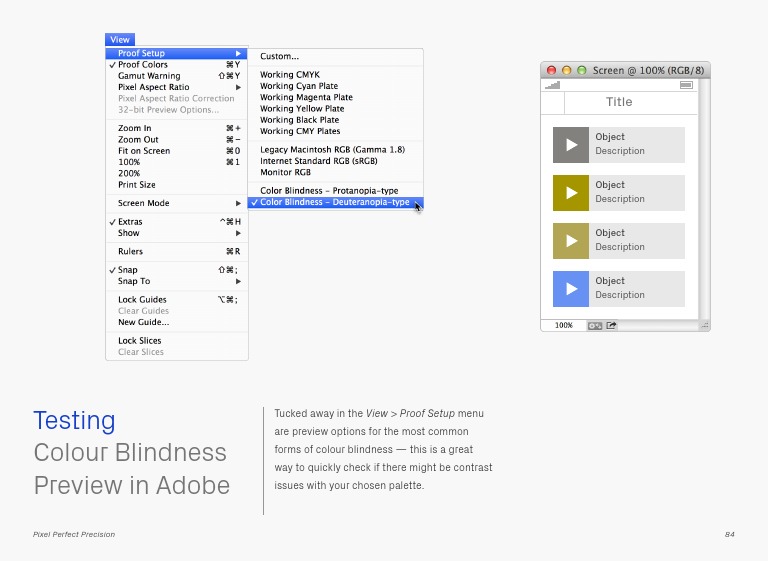
Task: Zoom Screen window with green button
Action: tap(581, 71)
